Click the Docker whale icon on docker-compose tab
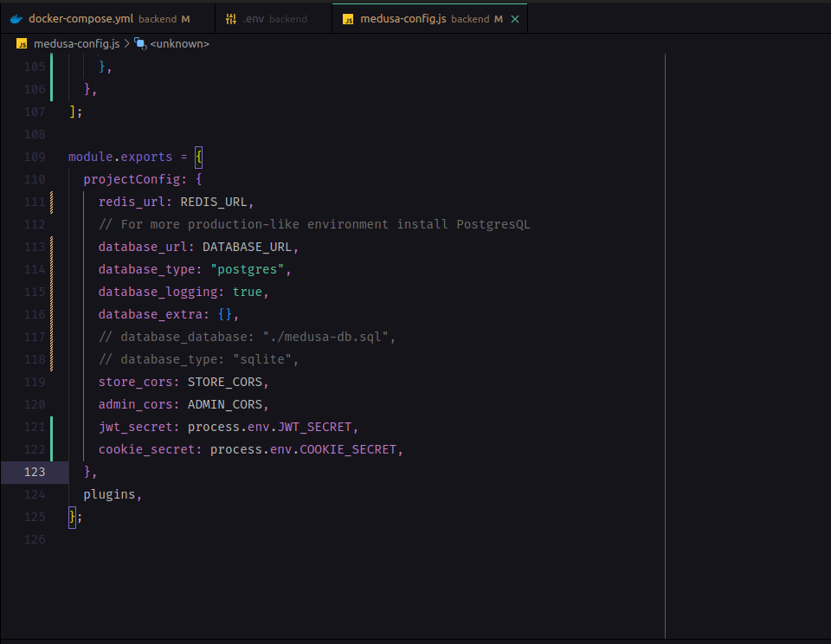831x644 pixels. click(16, 19)
